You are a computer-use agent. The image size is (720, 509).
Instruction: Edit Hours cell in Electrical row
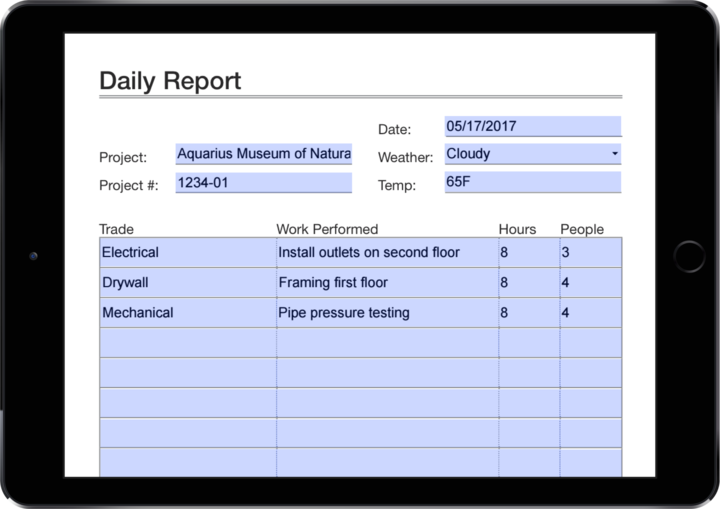pyautogui.click(x=528, y=253)
